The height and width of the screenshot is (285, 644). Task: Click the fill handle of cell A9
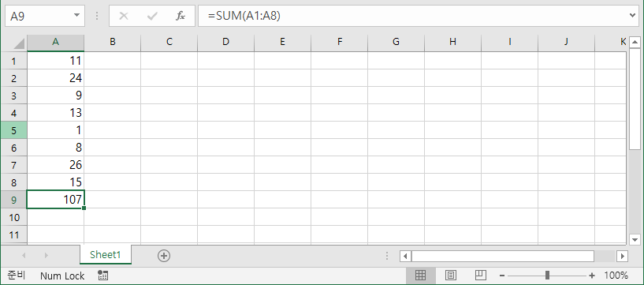(84, 208)
